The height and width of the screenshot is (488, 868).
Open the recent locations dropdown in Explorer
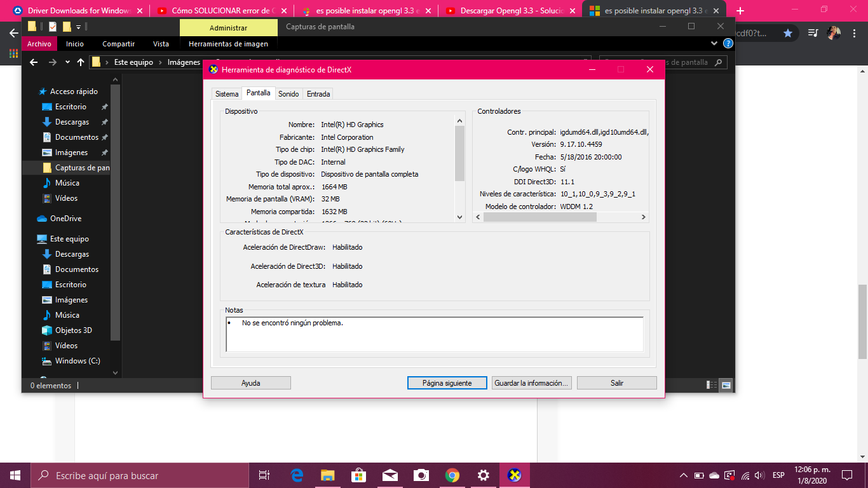[x=67, y=62]
